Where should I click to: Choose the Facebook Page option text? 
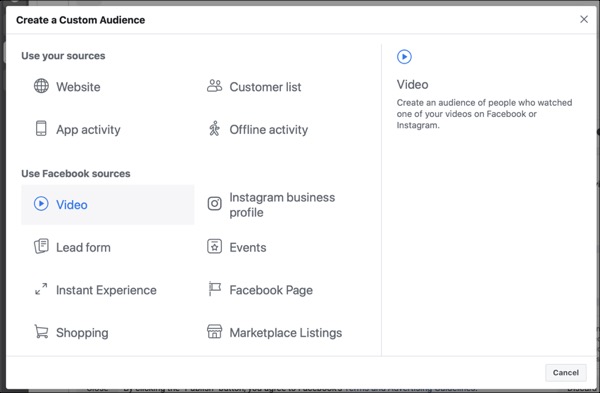[x=271, y=290]
